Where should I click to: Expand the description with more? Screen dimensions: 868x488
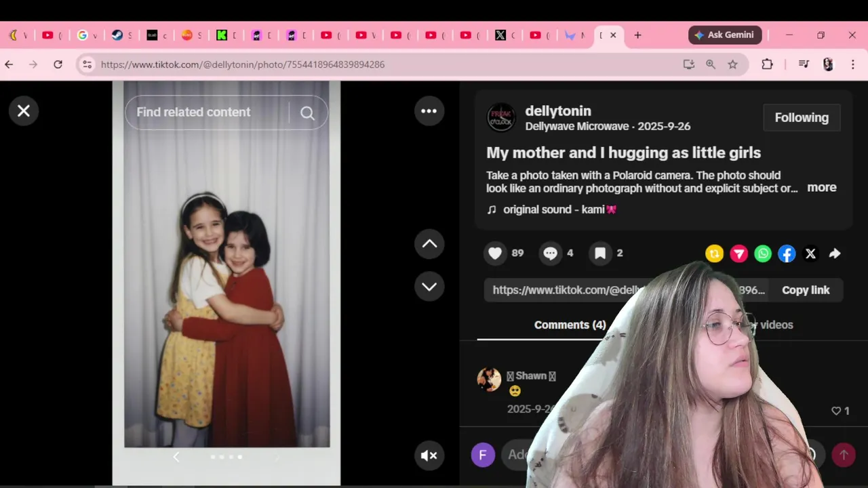click(x=822, y=188)
